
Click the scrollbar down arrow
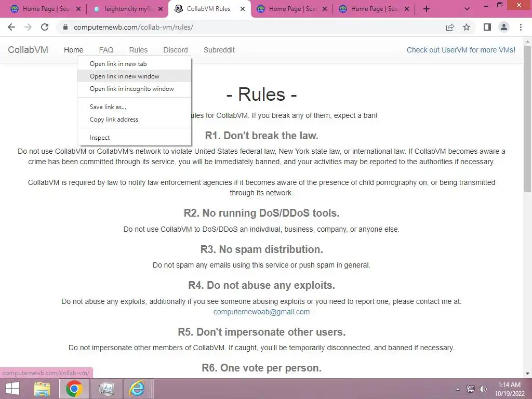(528, 374)
